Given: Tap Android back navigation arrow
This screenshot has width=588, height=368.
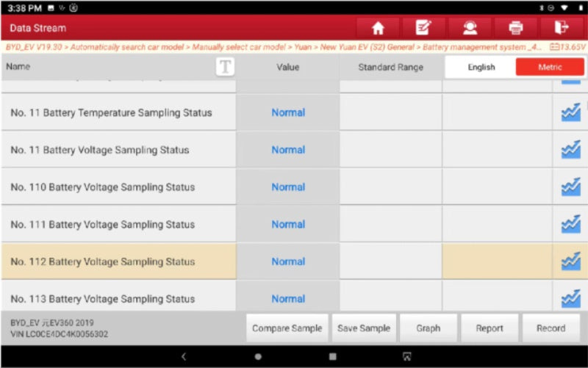Looking at the screenshot, I should point(184,356).
